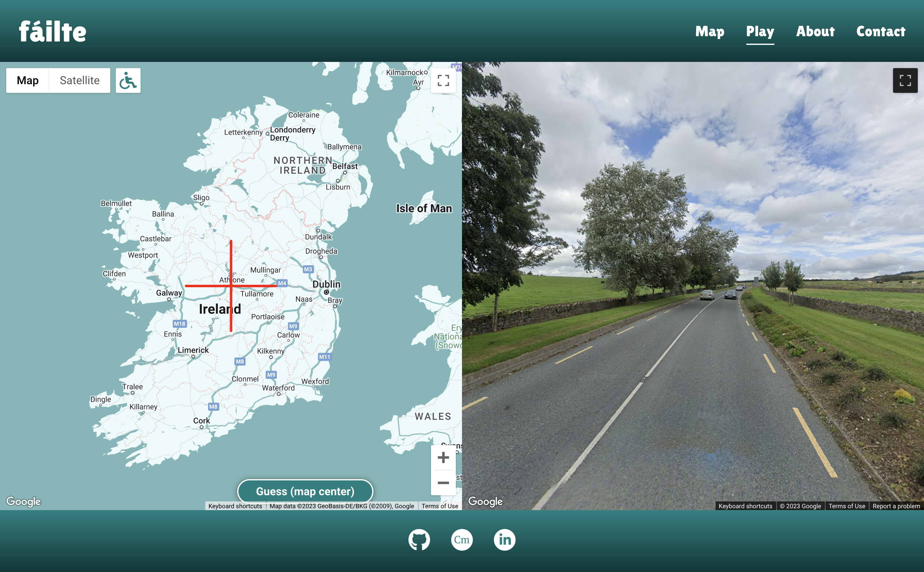
Task: Click the Google logo on Street View
Action: point(485,501)
